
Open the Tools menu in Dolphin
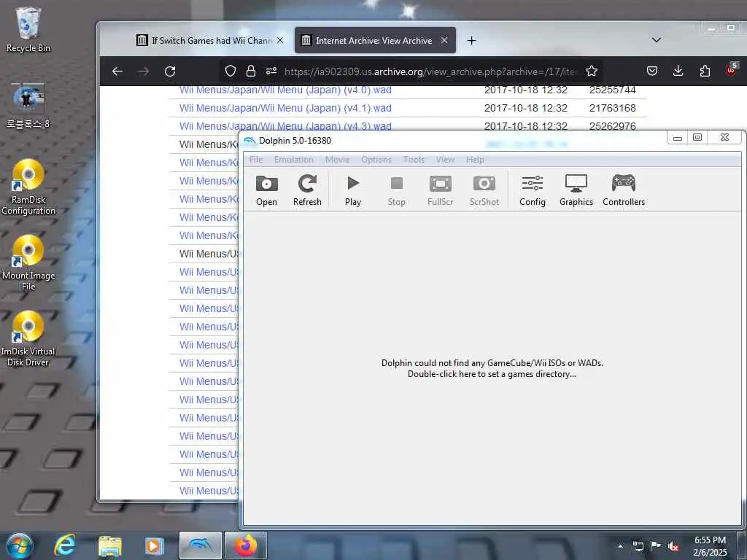[x=414, y=160]
